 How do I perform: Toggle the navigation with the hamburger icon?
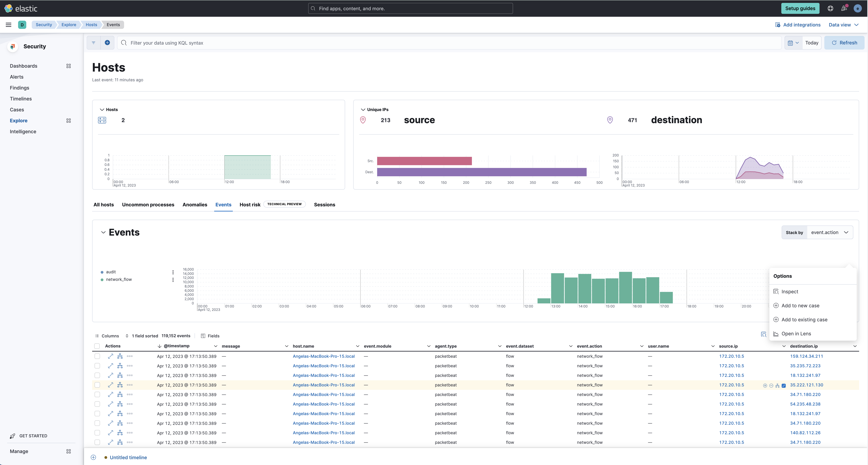tap(8, 24)
